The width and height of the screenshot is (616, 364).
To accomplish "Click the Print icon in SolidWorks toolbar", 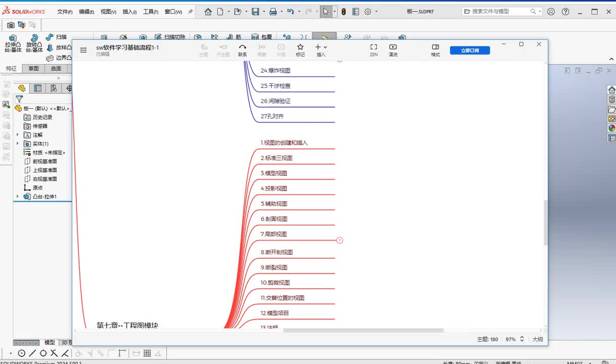I will tap(273, 12).
